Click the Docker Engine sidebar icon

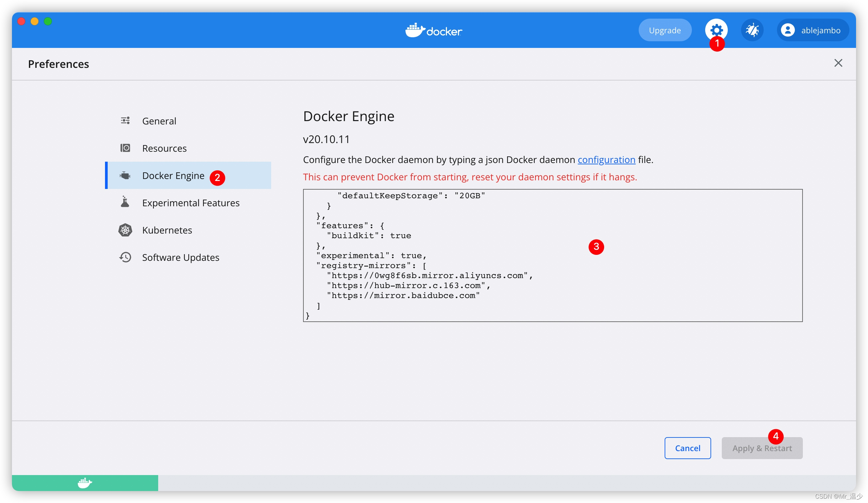click(125, 175)
